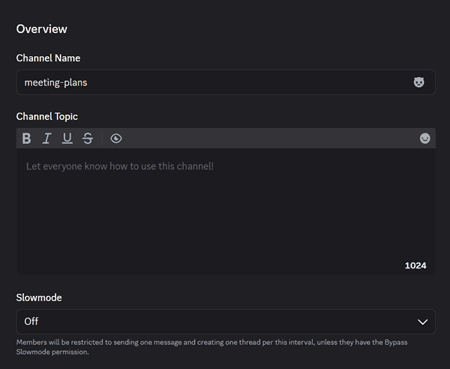The image size is (450, 369).
Task: Click the Slowmode label
Action: [x=39, y=297]
